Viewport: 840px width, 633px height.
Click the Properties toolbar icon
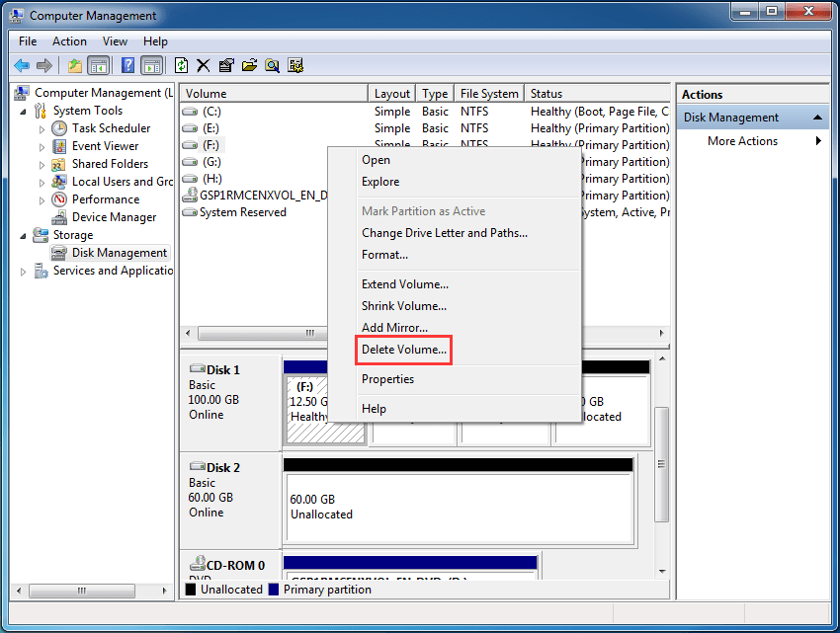226,66
